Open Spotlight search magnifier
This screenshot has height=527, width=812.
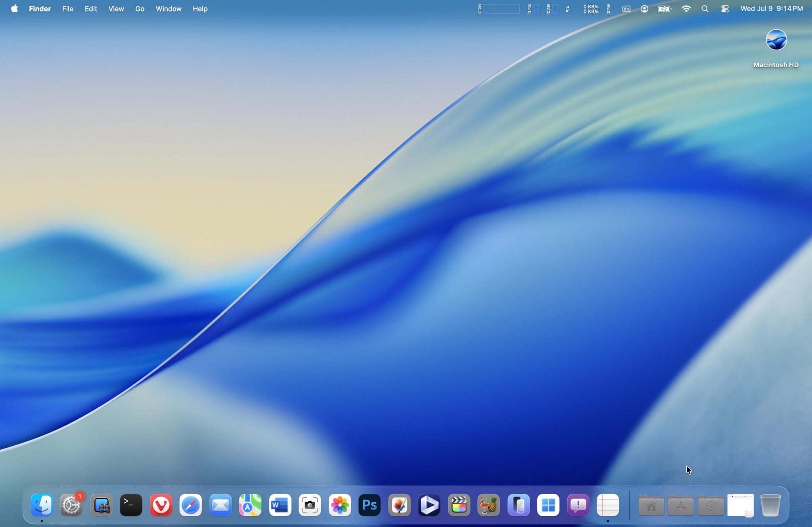tap(705, 9)
